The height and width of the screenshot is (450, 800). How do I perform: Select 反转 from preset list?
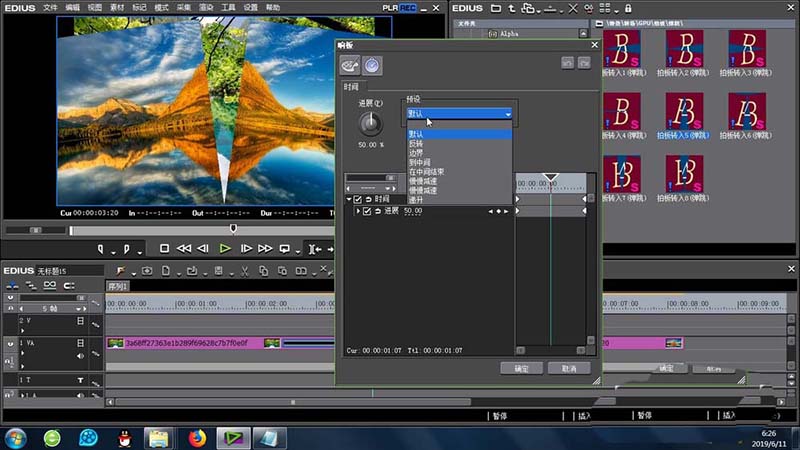416,144
